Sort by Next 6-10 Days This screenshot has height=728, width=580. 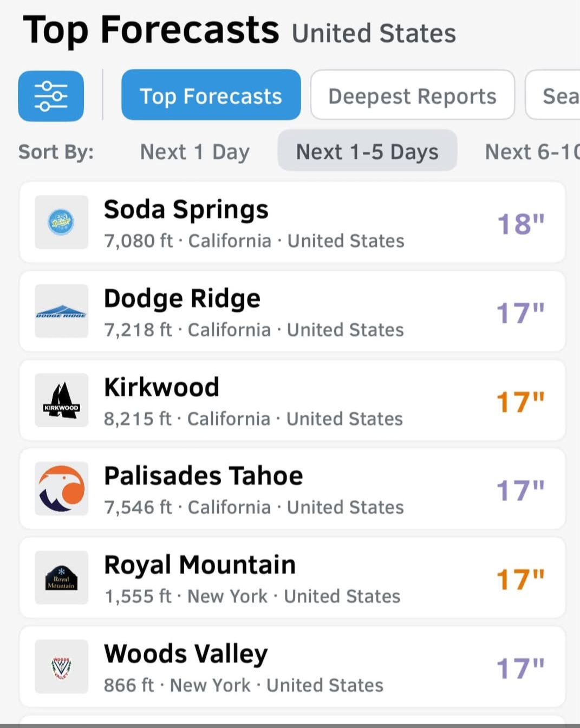pos(531,152)
